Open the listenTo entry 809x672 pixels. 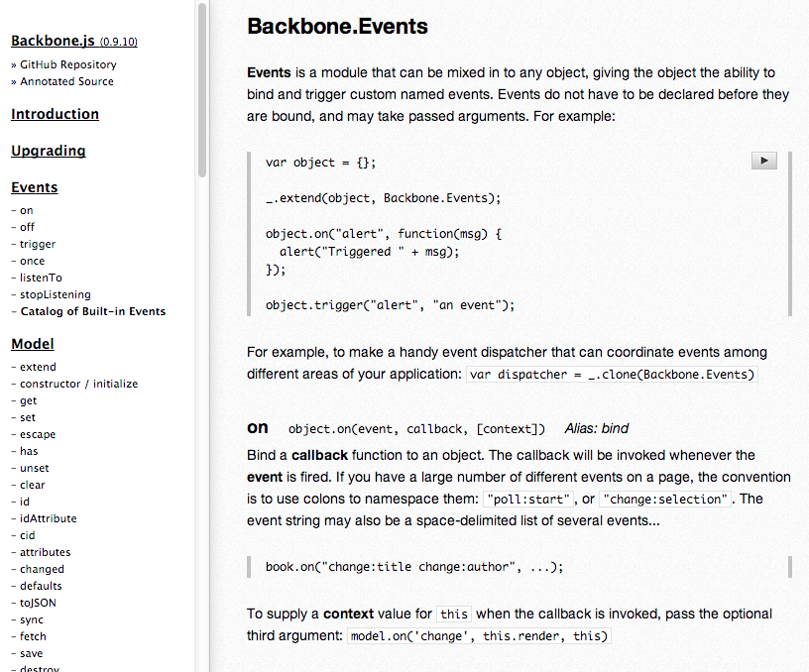(x=41, y=278)
